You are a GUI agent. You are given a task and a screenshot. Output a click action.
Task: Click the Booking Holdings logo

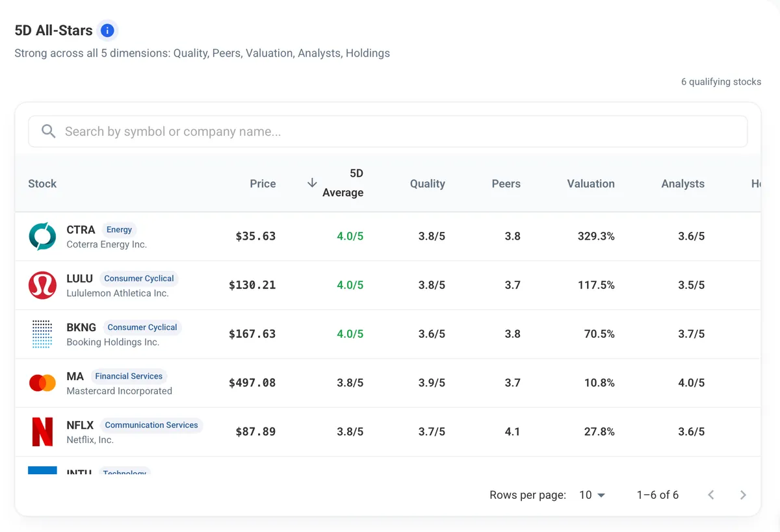(x=42, y=334)
